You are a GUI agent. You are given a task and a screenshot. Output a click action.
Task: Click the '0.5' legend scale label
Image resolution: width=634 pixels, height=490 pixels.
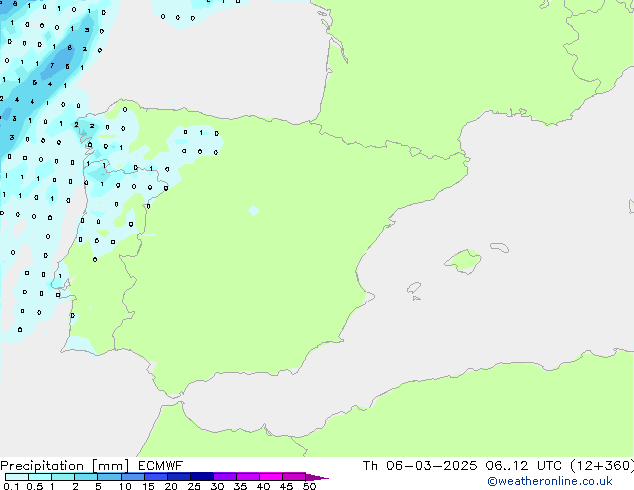tap(35, 486)
